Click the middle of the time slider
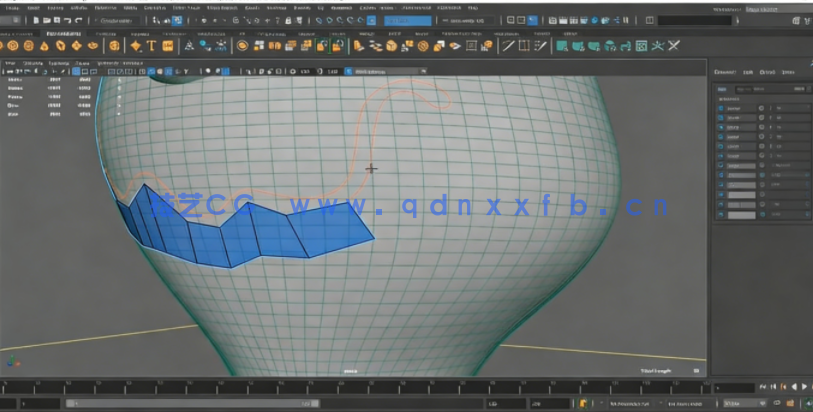Image resolution: width=813 pixels, height=412 pixels. 355,386
